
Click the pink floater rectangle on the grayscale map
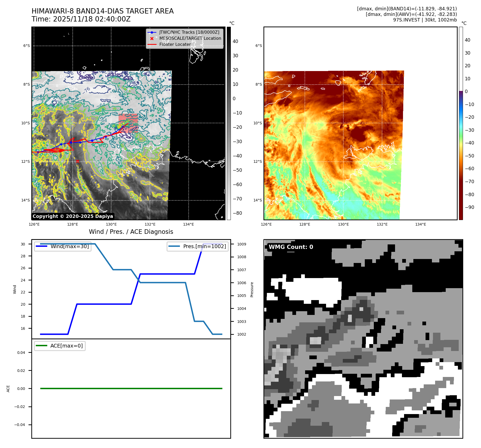point(128,123)
